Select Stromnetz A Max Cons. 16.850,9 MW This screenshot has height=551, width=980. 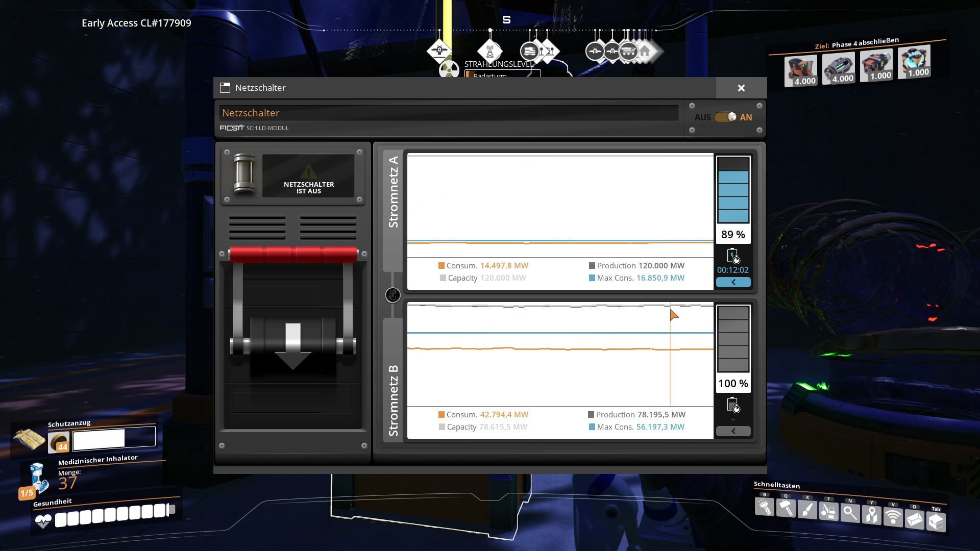pyautogui.click(x=660, y=278)
